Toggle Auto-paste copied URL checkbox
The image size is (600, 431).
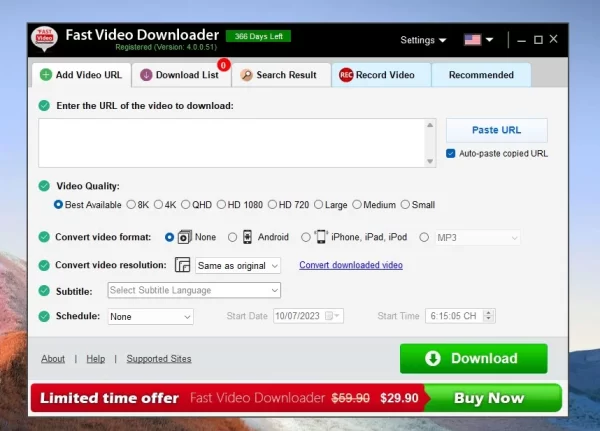[451, 153]
